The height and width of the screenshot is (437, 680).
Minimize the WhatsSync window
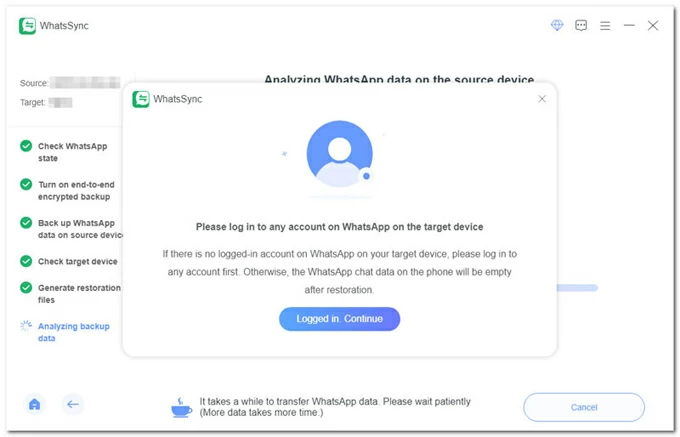click(x=629, y=26)
